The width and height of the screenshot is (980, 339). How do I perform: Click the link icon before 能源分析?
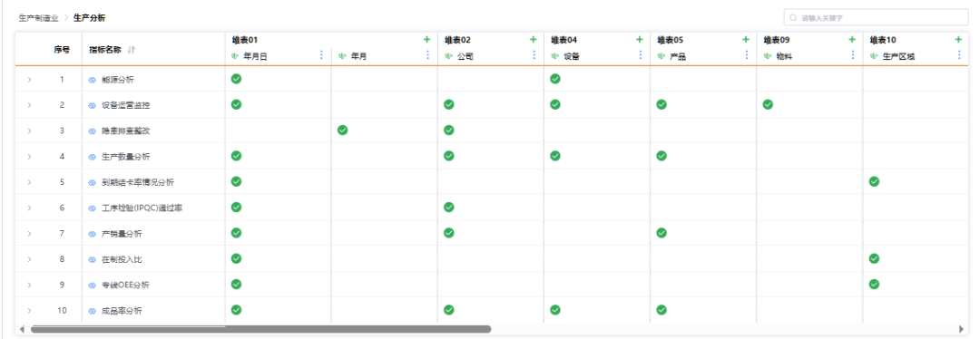pos(92,80)
